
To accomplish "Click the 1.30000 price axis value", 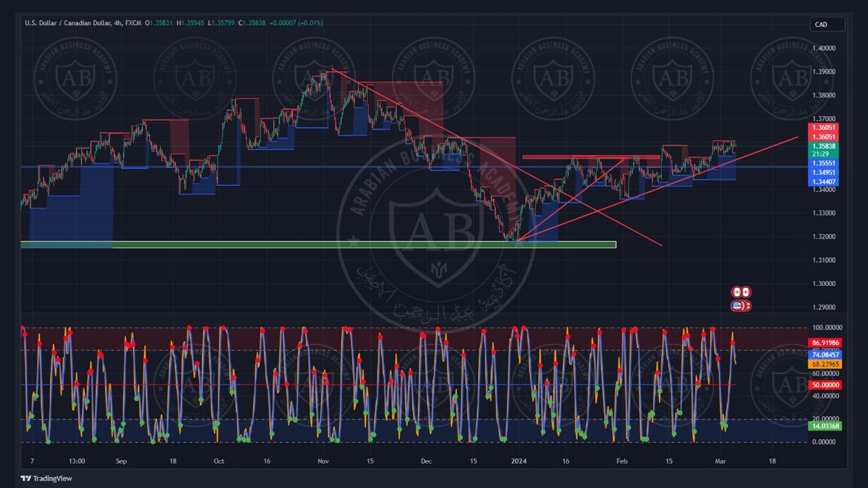I will coord(825,284).
